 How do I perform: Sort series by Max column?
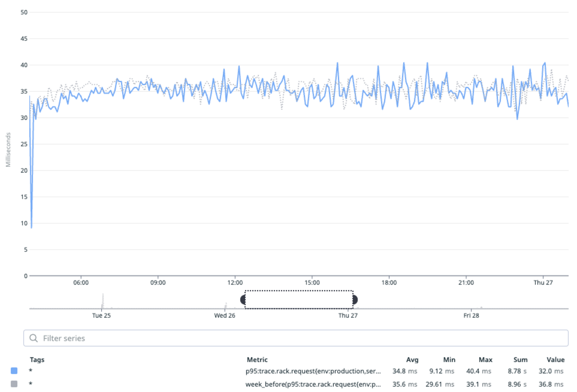(x=486, y=360)
